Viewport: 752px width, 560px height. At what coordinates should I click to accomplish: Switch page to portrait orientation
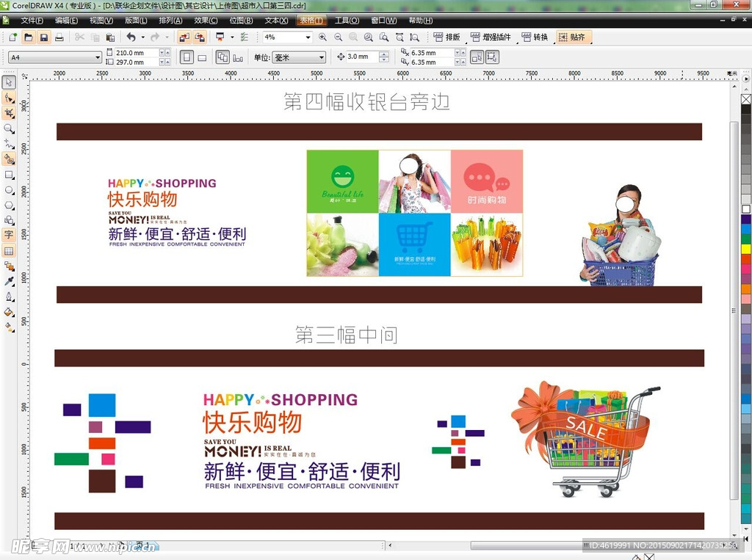click(187, 57)
